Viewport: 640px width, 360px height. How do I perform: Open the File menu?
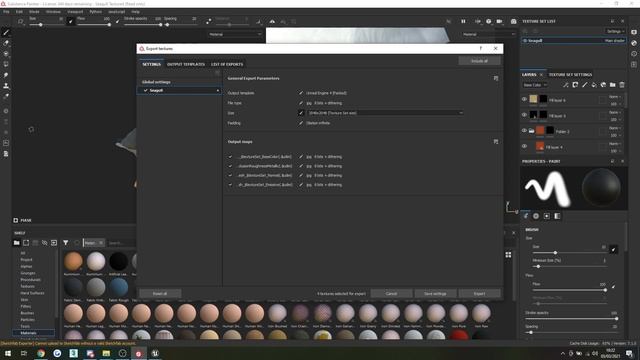[x=7, y=12]
